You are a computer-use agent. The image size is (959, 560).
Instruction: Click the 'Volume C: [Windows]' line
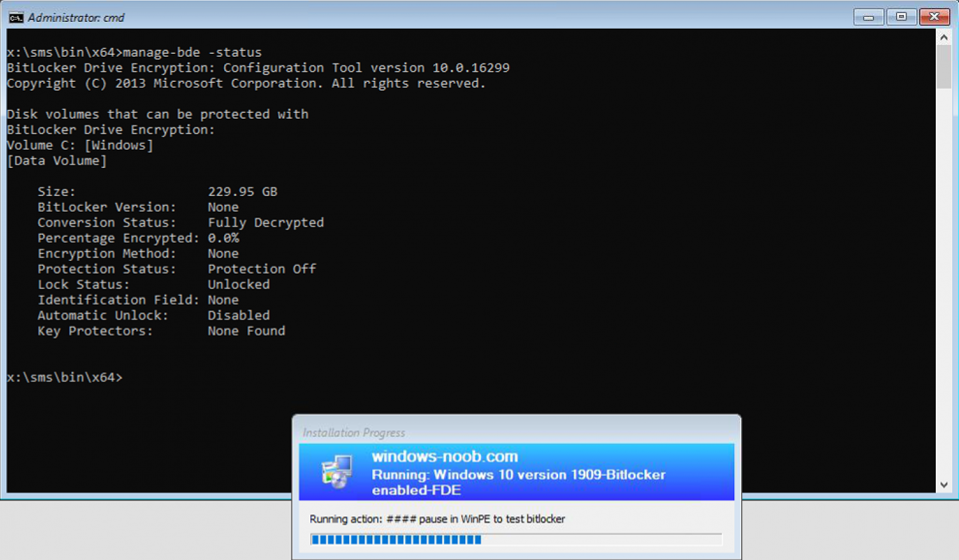(80, 145)
